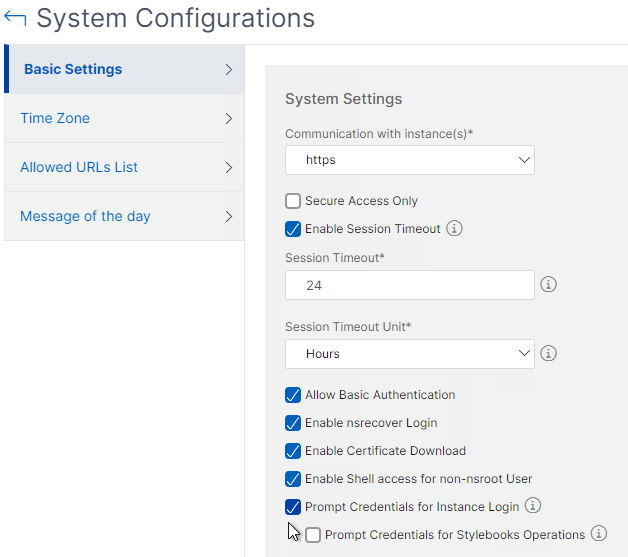The width and height of the screenshot is (628, 557).
Task: Click chevron arrow on Time Zone row
Action: pyautogui.click(x=229, y=119)
